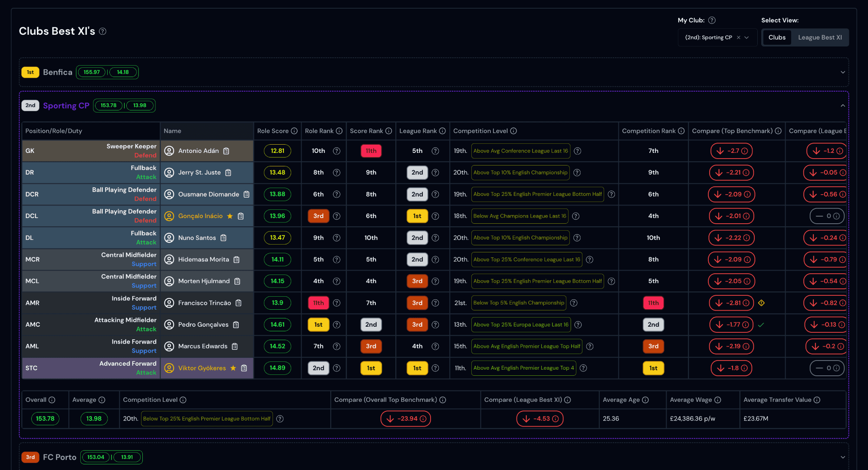Click star icon next to Viktor Gyökeres
Image resolution: width=868 pixels, height=470 pixels.
(x=233, y=368)
